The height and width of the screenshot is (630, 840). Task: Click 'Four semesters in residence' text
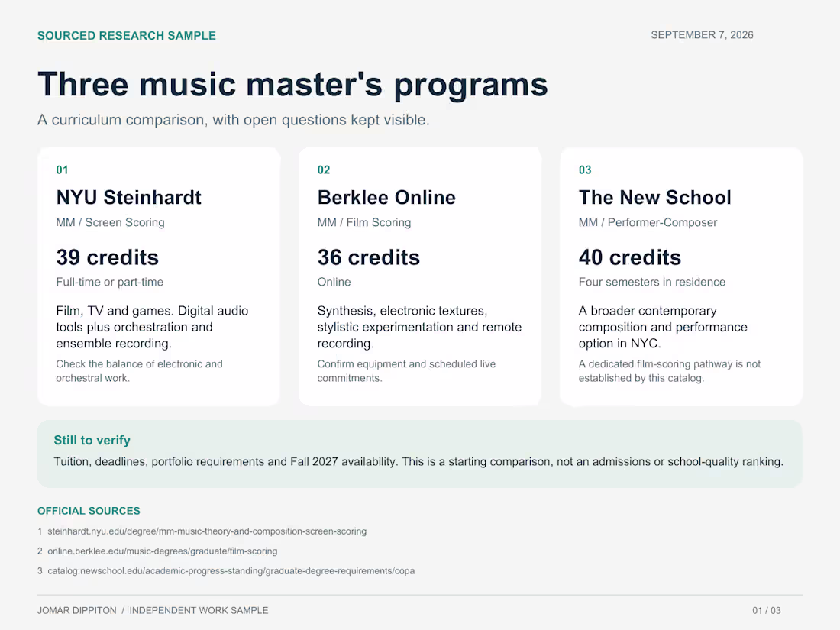coord(652,282)
